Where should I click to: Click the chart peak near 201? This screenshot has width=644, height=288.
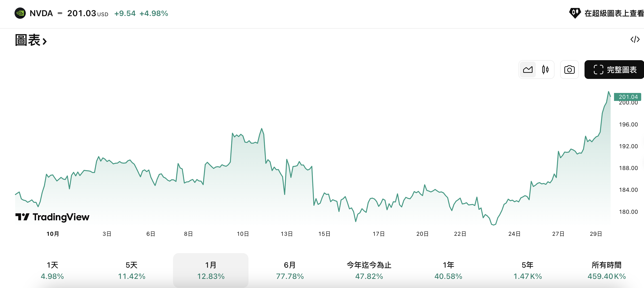pyautogui.click(x=608, y=92)
